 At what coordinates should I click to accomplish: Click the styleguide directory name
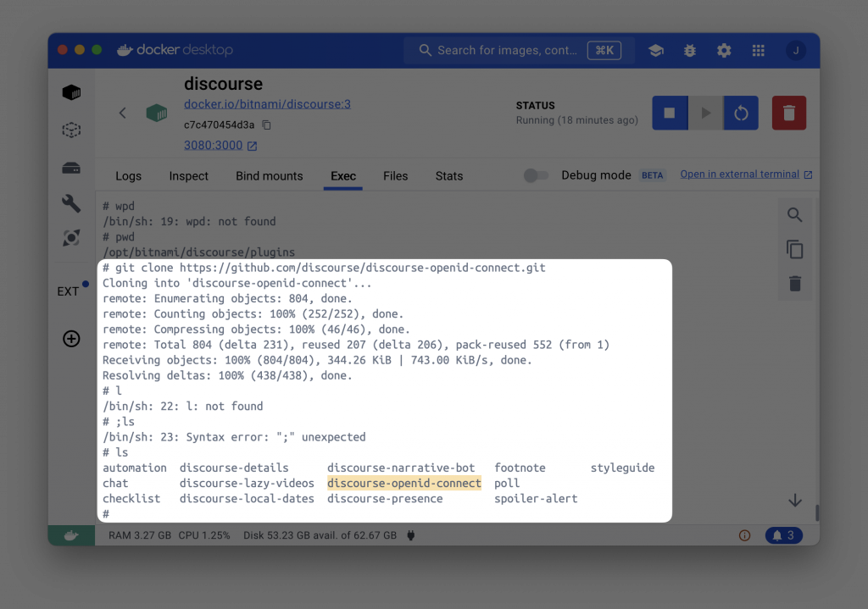(622, 468)
